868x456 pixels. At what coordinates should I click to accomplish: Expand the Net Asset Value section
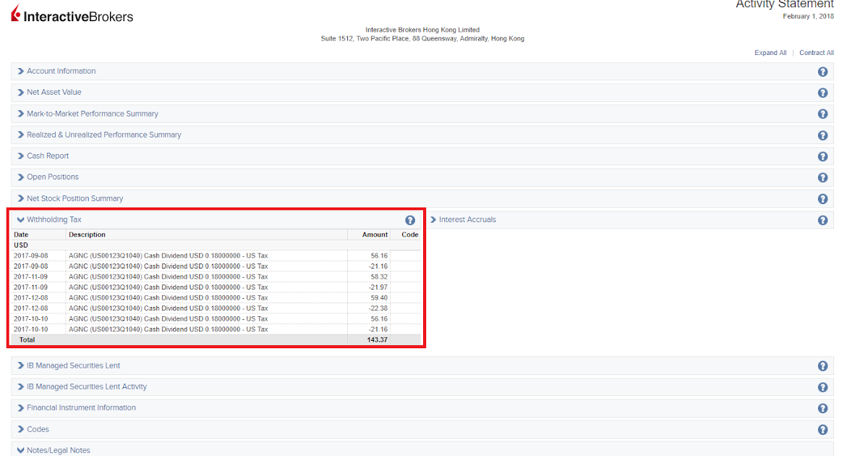pyautogui.click(x=49, y=92)
